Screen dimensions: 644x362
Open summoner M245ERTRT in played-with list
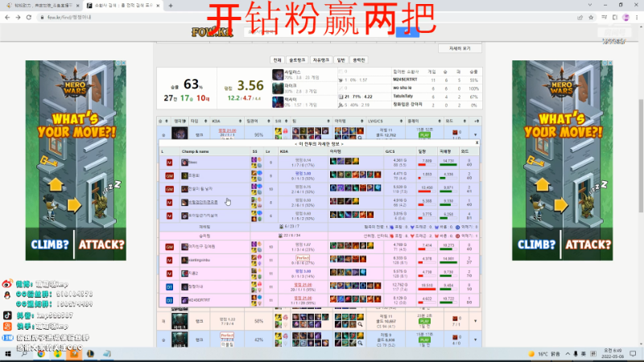405,80
